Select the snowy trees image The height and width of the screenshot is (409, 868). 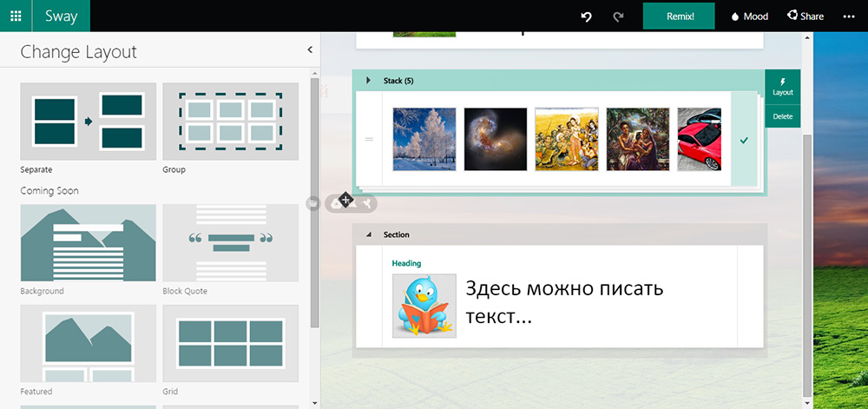pyautogui.click(x=424, y=139)
